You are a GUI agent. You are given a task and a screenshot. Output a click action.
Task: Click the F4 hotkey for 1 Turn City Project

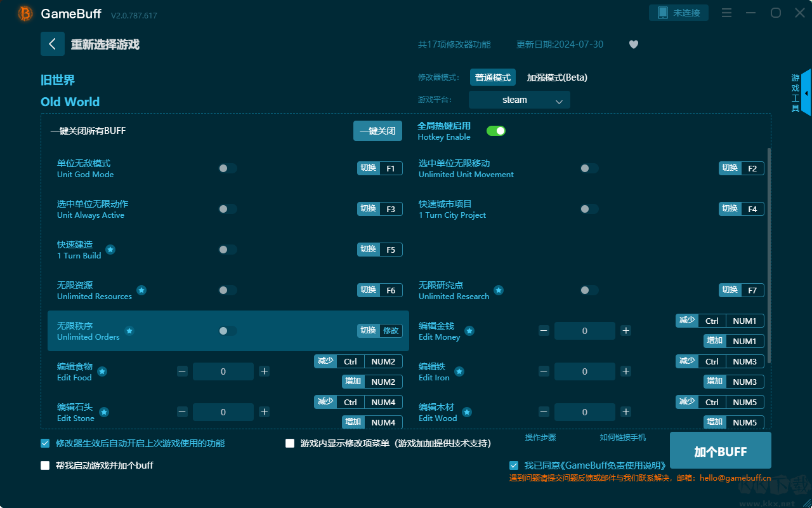tap(752, 209)
